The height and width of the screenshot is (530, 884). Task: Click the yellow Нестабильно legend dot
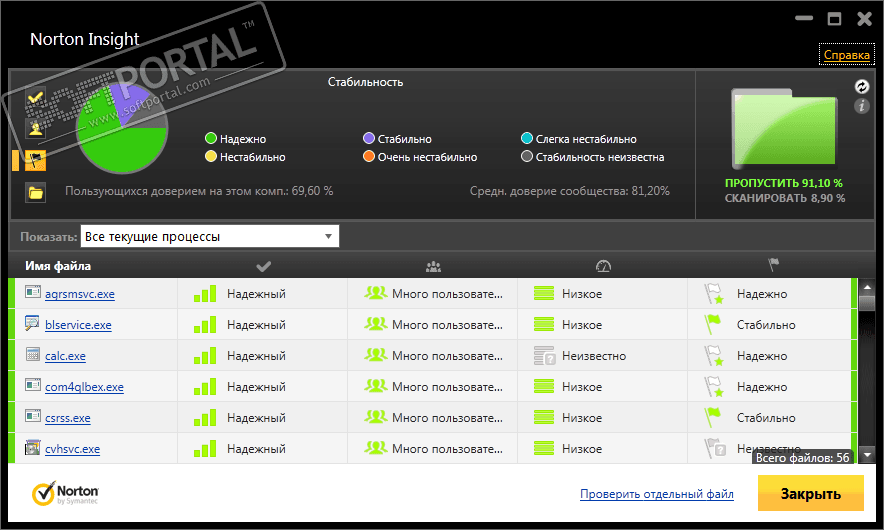[211, 156]
